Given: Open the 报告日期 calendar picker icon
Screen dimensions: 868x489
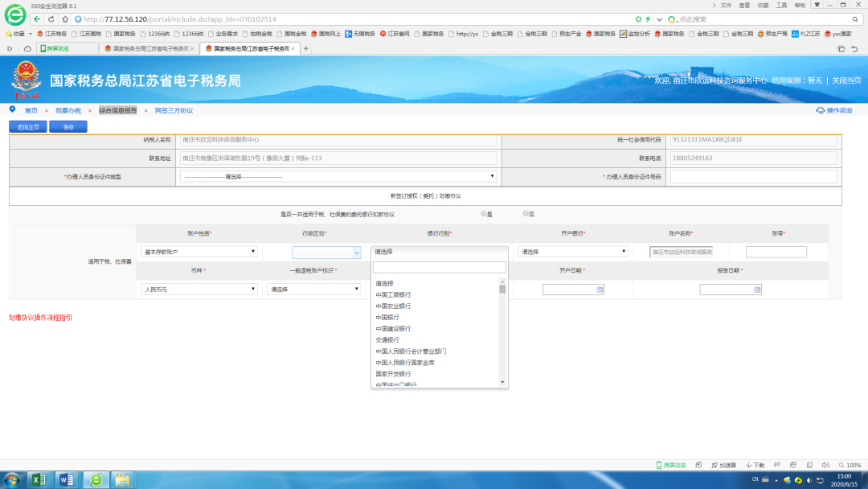Looking at the screenshot, I should [x=757, y=290].
